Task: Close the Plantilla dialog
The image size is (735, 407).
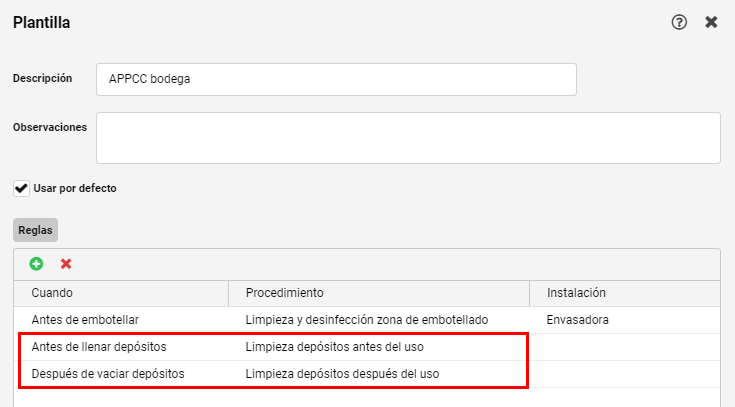Action: (x=711, y=22)
